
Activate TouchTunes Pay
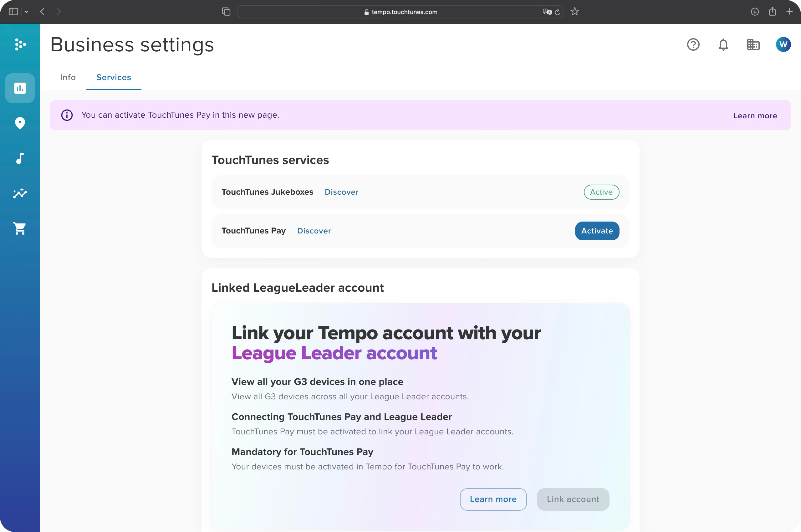click(x=597, y=231)
